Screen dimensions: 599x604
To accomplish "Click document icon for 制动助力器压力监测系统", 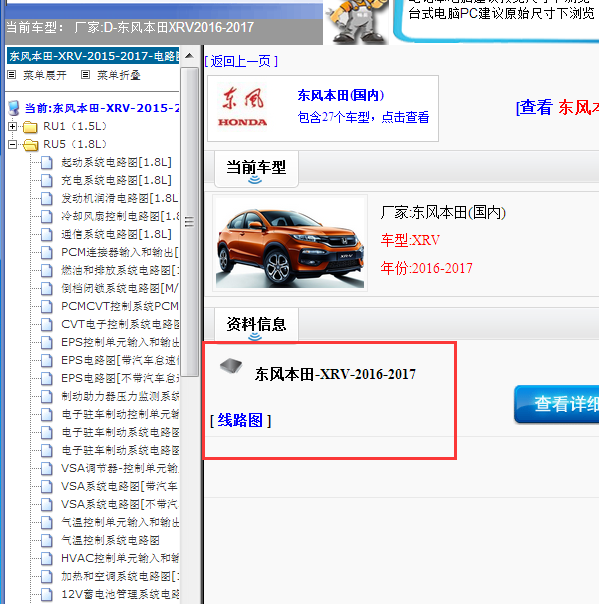I will click(x=47, y=396).
